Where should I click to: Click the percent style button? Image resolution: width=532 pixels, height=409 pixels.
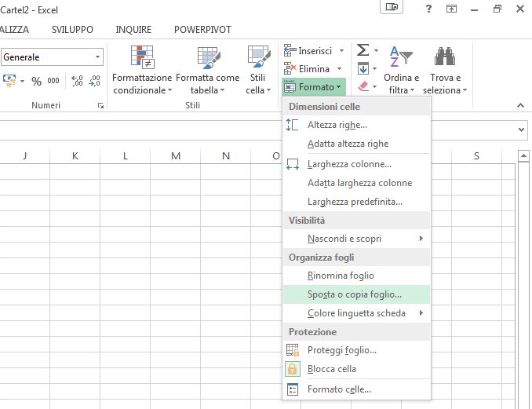click(36, 81)
